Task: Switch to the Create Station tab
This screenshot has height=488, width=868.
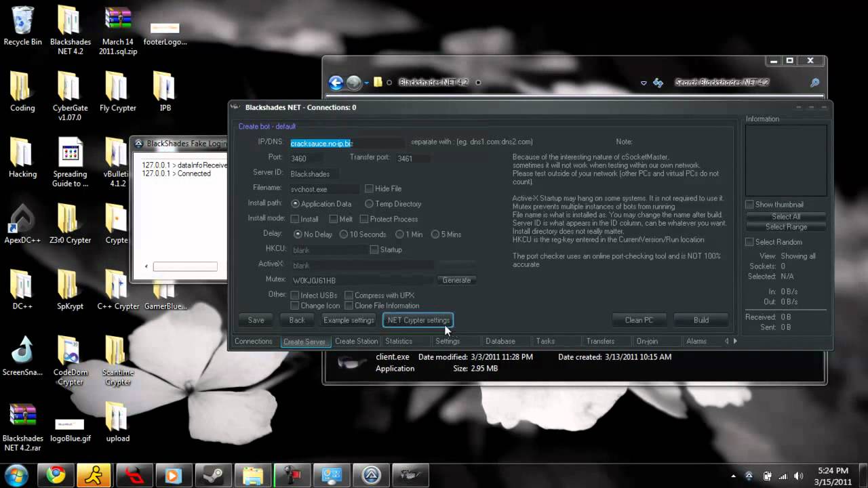Action: [x=356, y=342]
